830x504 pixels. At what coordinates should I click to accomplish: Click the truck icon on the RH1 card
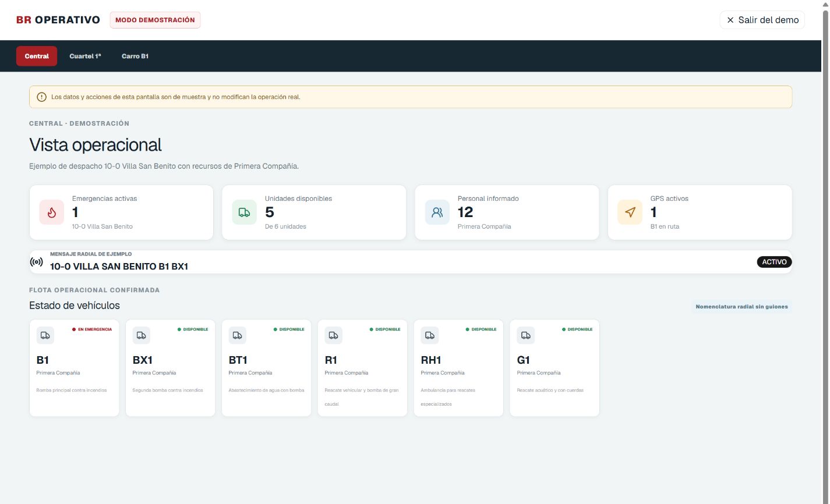[430, 335]
